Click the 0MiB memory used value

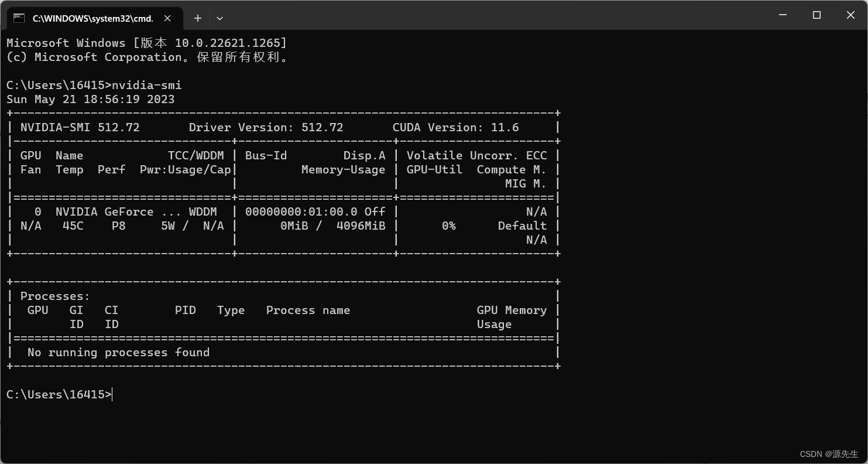click(x=294, y=226)
